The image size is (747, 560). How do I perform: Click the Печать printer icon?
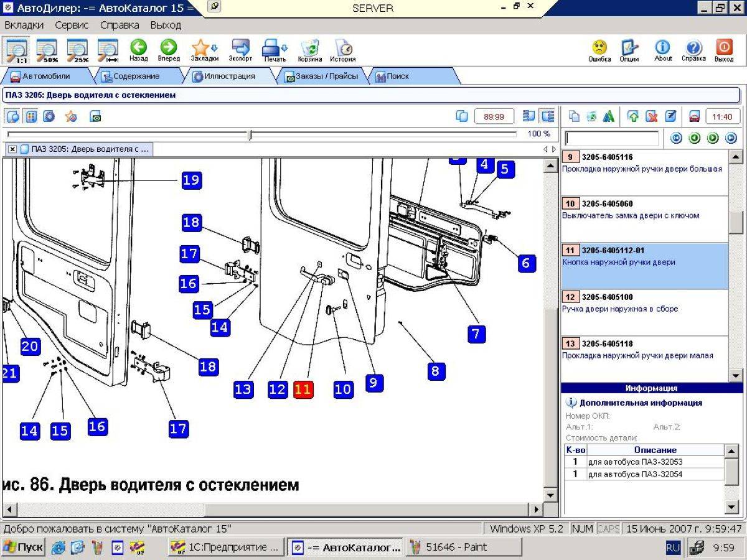(275, 50)
